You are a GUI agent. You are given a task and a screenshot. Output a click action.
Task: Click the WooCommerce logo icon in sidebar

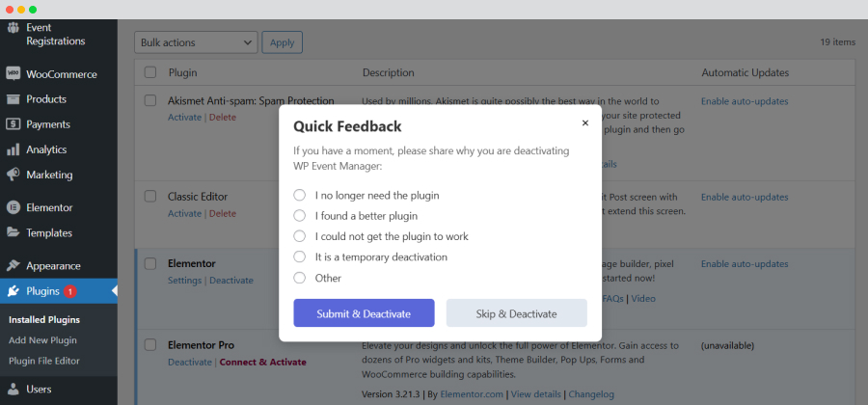pyautogui.click(x=14, y=74)
